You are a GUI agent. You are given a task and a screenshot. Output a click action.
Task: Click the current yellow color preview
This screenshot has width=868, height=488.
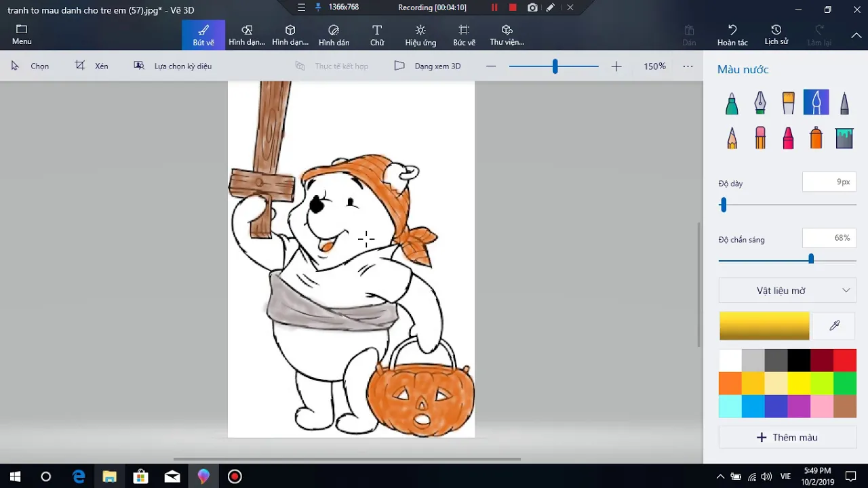tap(764, 326)
